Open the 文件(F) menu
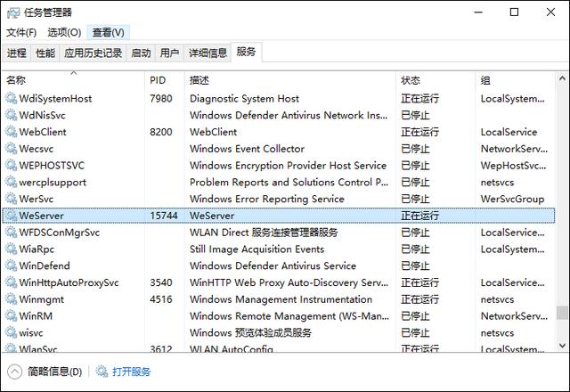 (x=21, y=32)
